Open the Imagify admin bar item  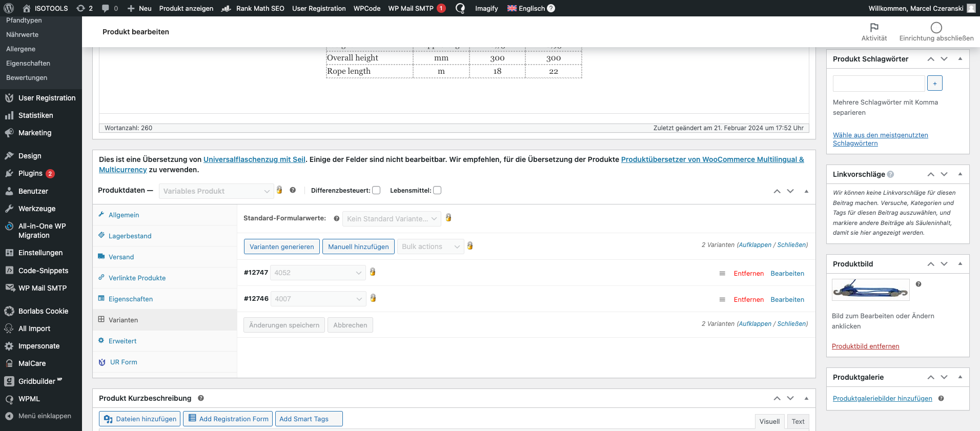486,8
